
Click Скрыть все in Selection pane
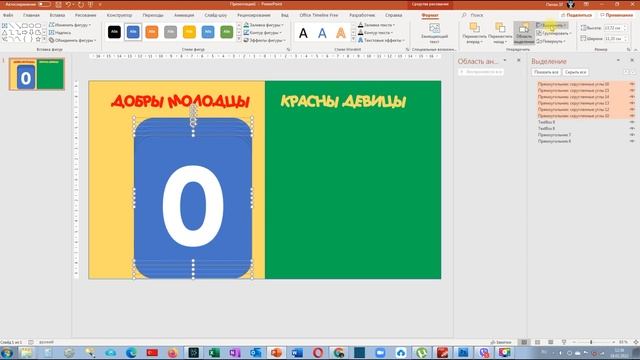576,72
